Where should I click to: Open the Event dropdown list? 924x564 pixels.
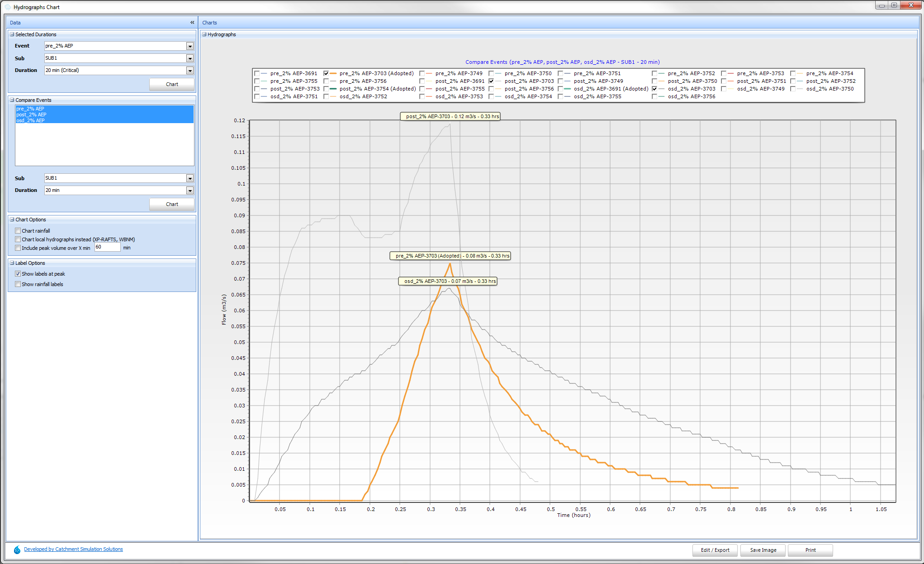(190, 46)
